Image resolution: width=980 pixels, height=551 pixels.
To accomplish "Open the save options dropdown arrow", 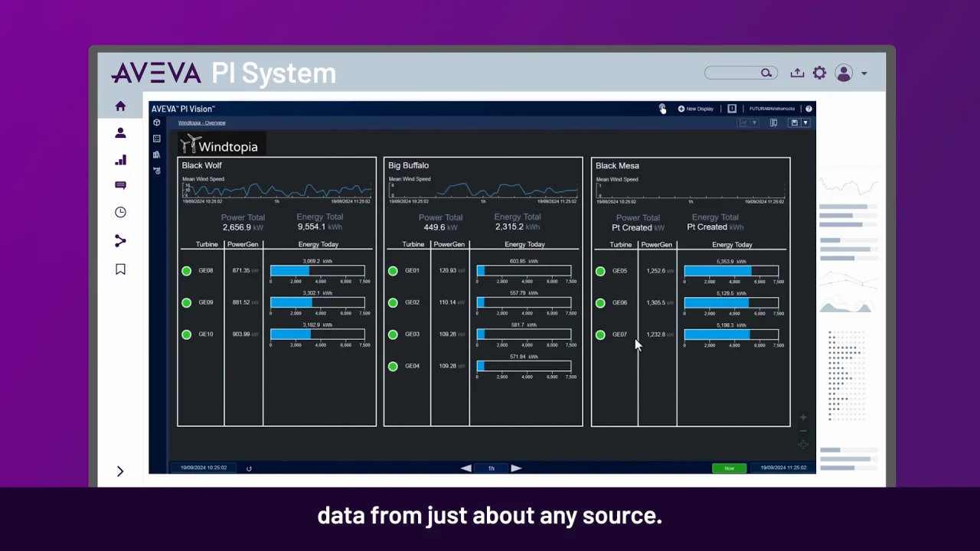I will [x=805, y=123].
